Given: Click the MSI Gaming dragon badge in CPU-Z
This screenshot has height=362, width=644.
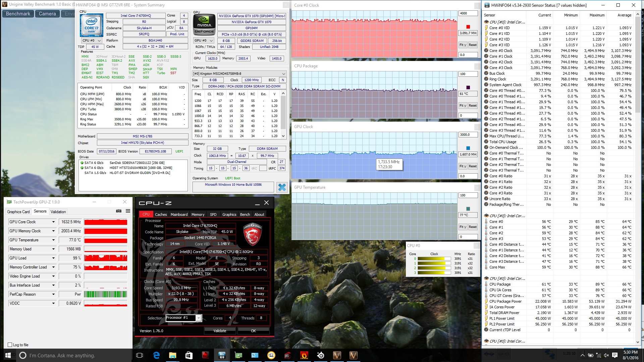Looking at the screenshot, I should (252, 234).
